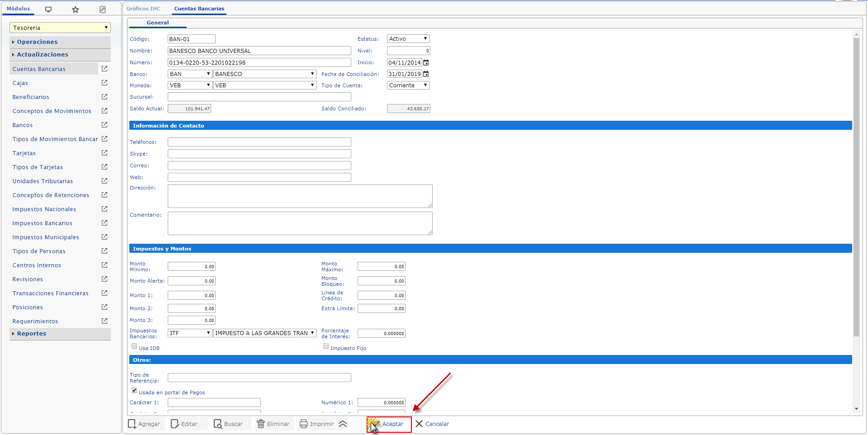Enable the Usa IDB checkbox

pos(134,346)
